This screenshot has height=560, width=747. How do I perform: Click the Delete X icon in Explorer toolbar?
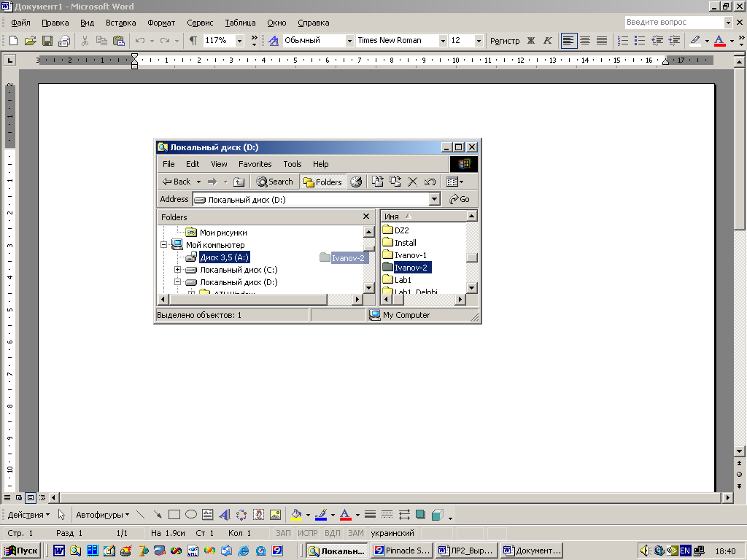[413, 182]
